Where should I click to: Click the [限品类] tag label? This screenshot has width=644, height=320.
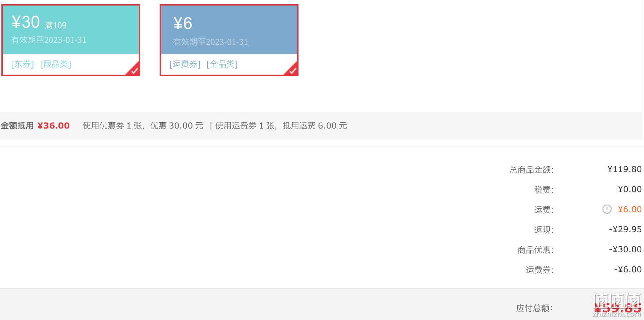pyautogui.click(x=56, y=64)
